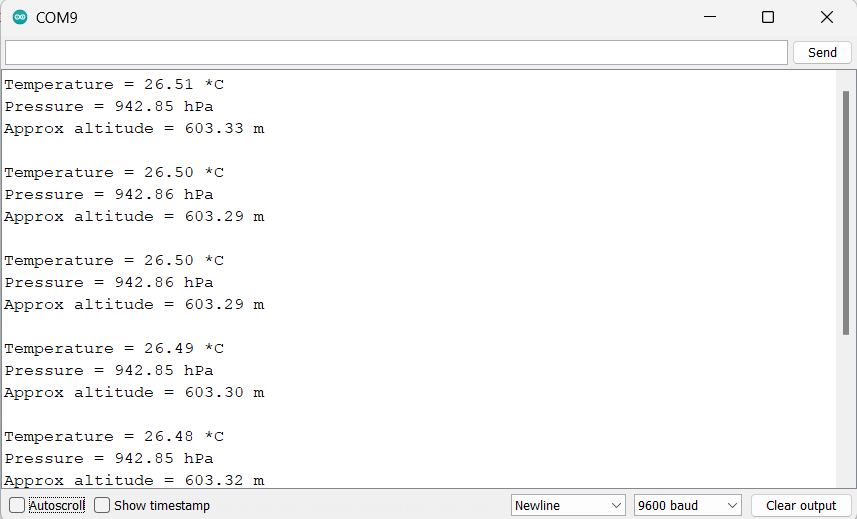
Task: Click the COM9 title bar text
Action: coord(57,17)
